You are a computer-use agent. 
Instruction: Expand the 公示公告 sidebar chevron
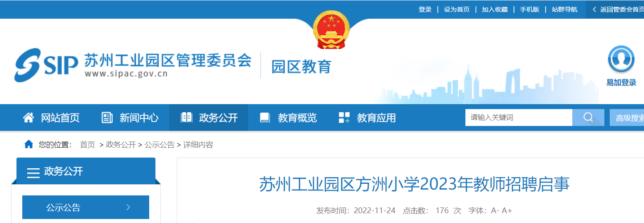[128, 207]
